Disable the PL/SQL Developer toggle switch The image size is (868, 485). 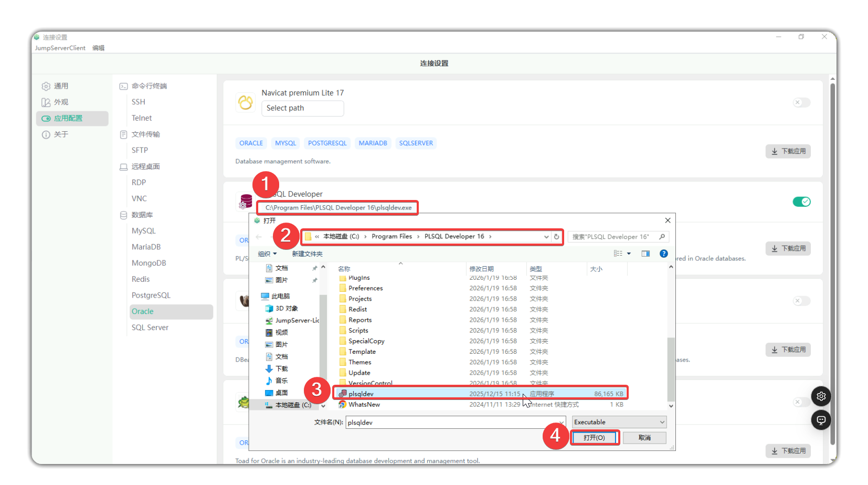[801, 202]
